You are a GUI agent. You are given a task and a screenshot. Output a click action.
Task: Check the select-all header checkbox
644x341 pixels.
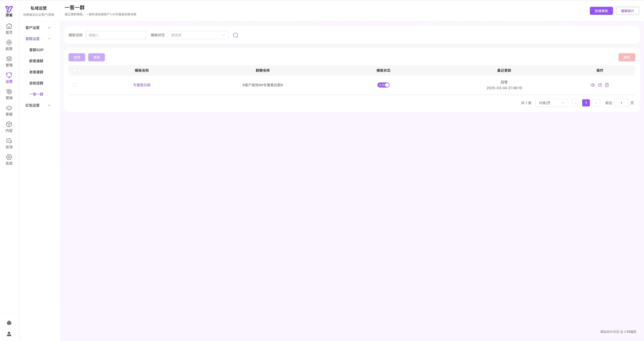click(75, 70)
